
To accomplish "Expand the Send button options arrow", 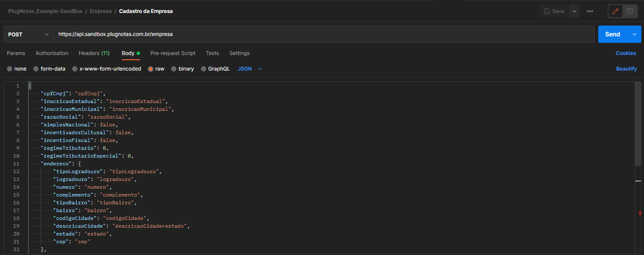I will pos(634,34).
